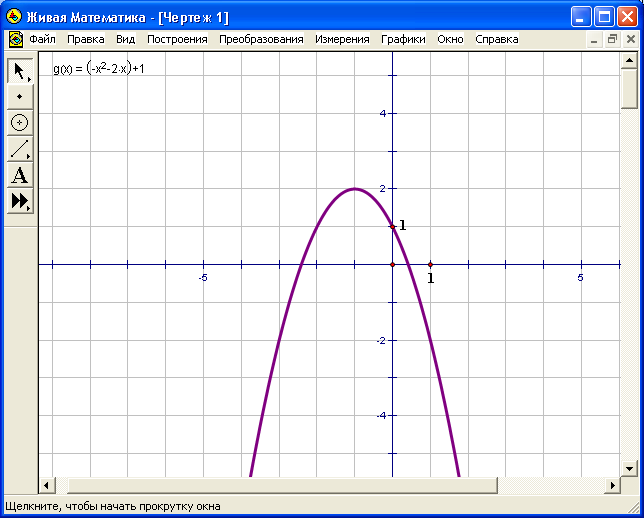Select the Point tool
This screenshot has width=644, height=518.
[x=20, y=97]
